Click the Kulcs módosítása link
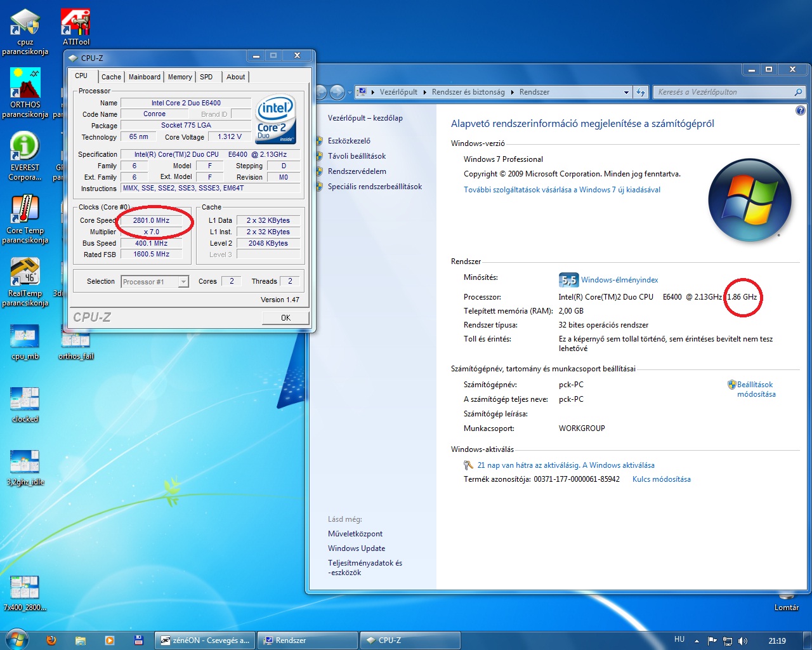The width and height of the screenshot is (812, 650). coord(662,479)
